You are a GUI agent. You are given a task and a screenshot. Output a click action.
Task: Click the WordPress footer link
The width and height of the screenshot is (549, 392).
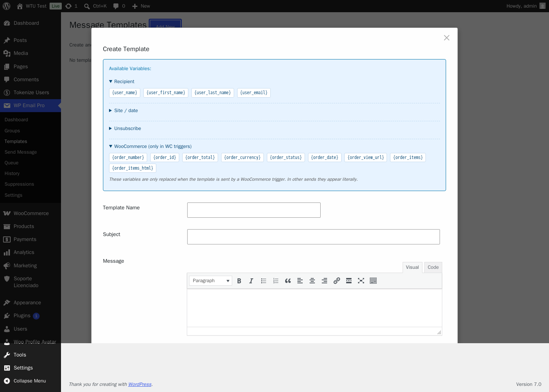click(140, 384)
